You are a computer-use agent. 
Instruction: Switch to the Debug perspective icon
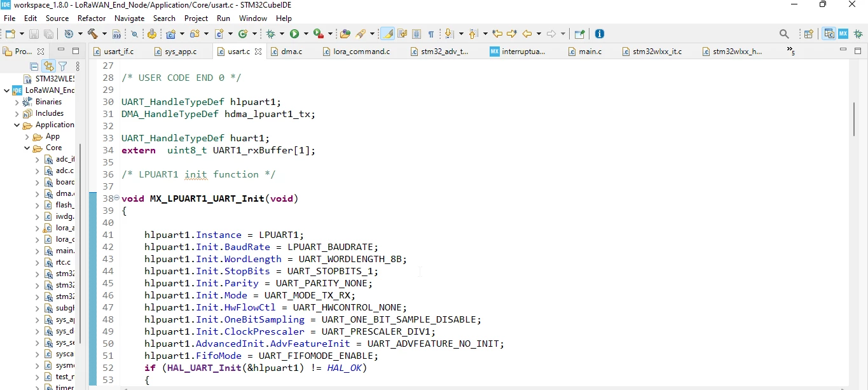pos(858,34)
